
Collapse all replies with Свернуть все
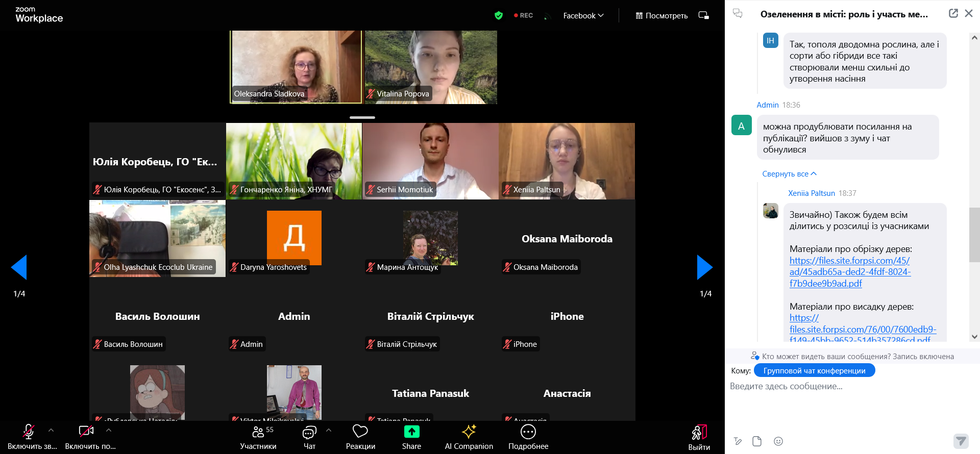[789, 174]
